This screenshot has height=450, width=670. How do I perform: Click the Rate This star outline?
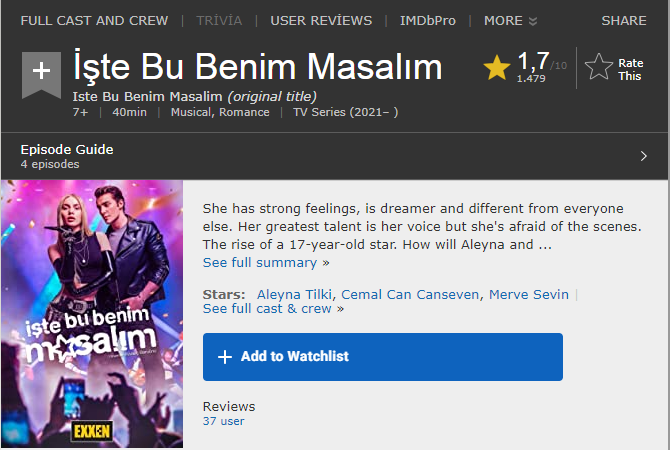tap(599, 68)
